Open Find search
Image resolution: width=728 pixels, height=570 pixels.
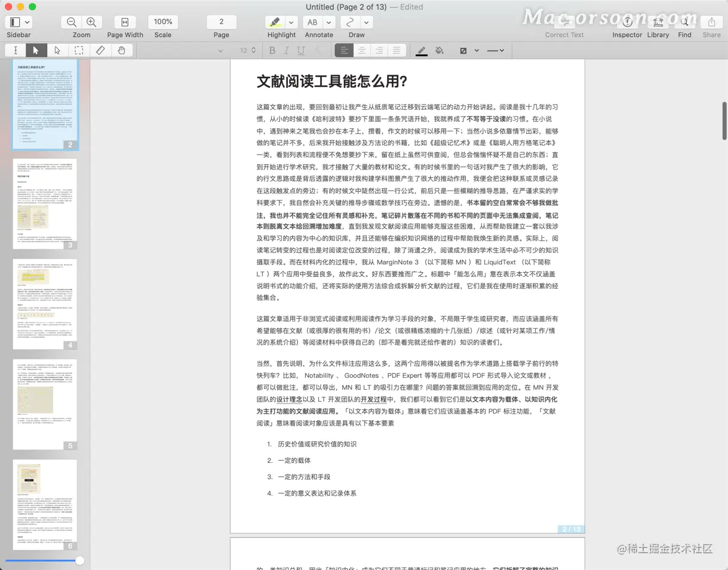(684, 22)
